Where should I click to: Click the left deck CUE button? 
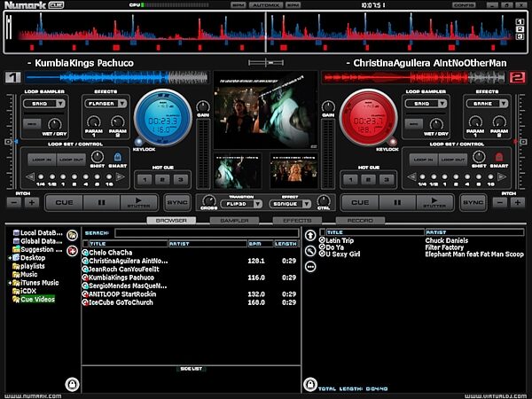tap(64, 202)
